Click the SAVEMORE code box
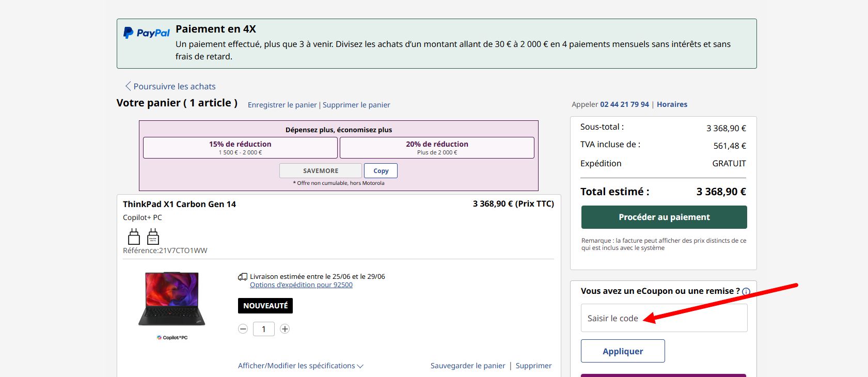This screenshot has height=377, width=868. (321, 171)
